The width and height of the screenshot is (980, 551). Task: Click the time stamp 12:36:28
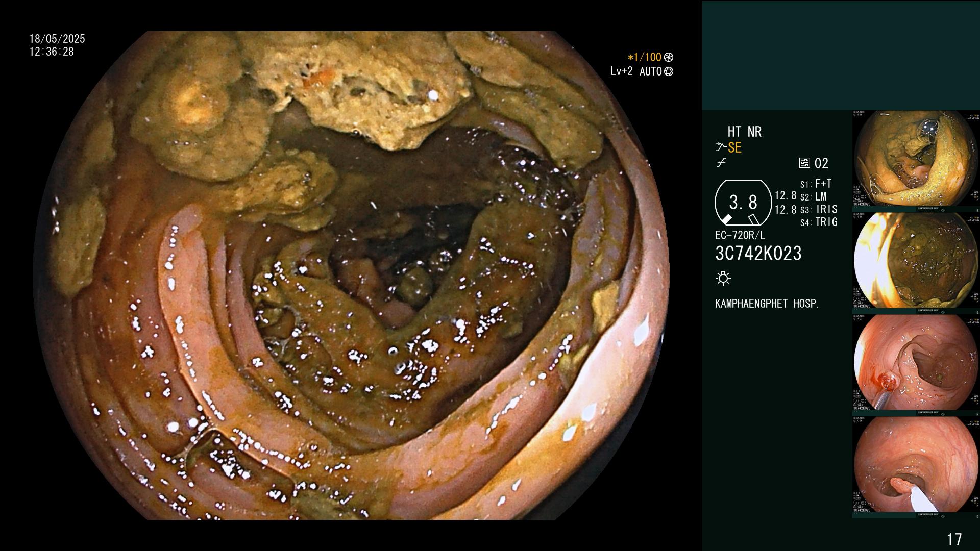52,52
